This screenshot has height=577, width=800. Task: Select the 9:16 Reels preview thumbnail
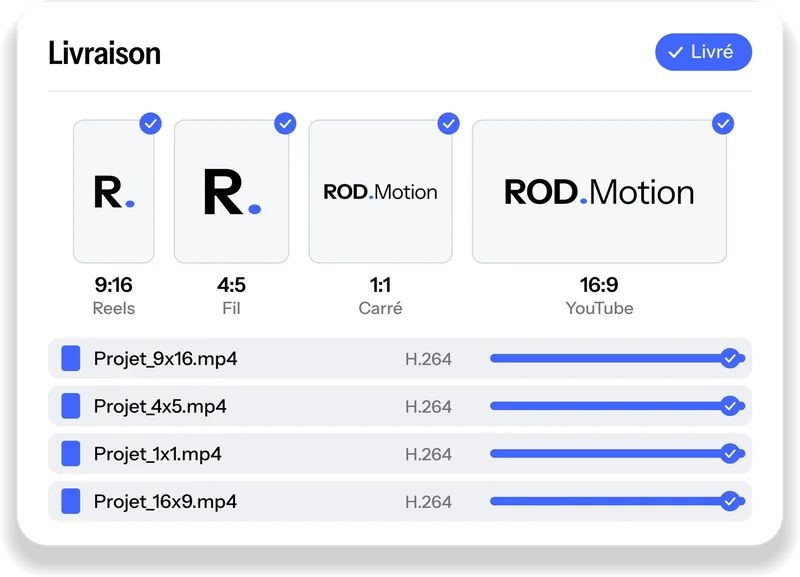114,191
